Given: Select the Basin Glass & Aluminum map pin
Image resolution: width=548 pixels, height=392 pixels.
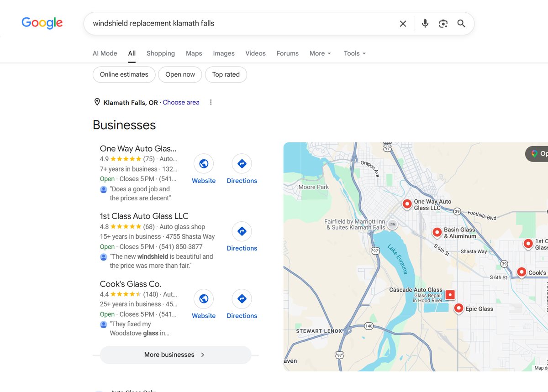Looking at the screenshot, I should 437,233.
